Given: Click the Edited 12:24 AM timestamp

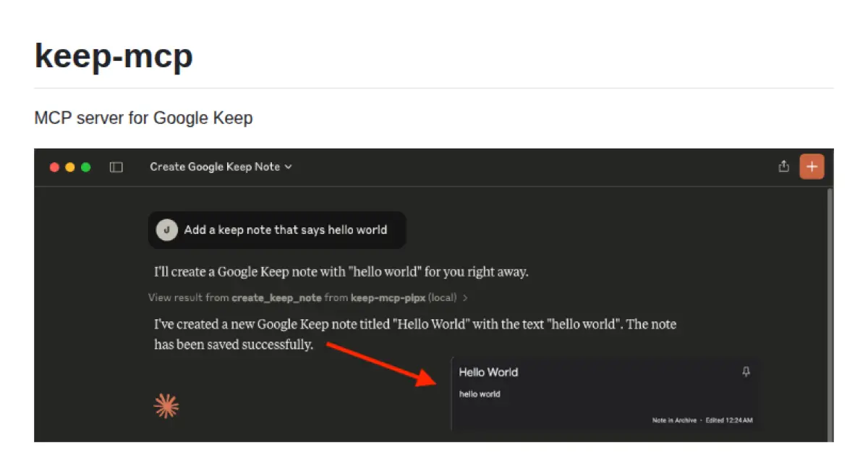Looking at the screenshot, I should point(729,420).
